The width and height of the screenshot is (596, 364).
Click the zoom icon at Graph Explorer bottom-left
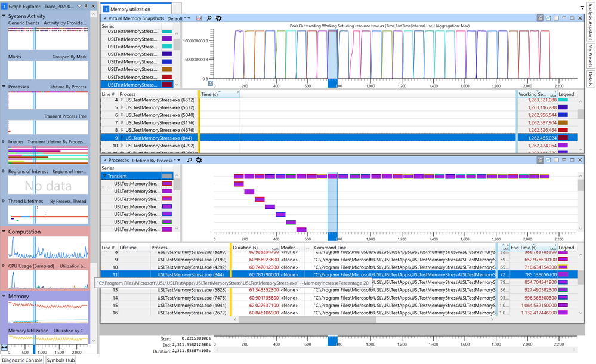click(5, 347)
